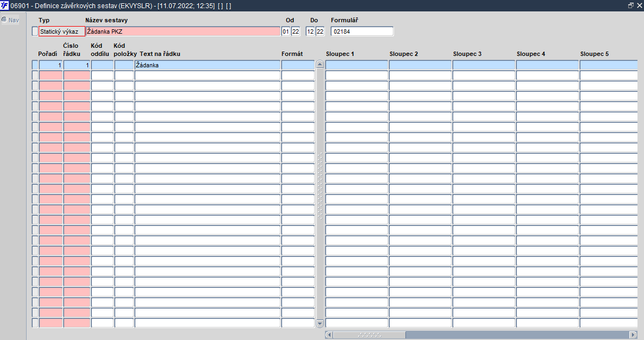The width and height of the screenshot is (644, 340).
Task: Click Pořadí cell with value 1
Action: [51, 65]
